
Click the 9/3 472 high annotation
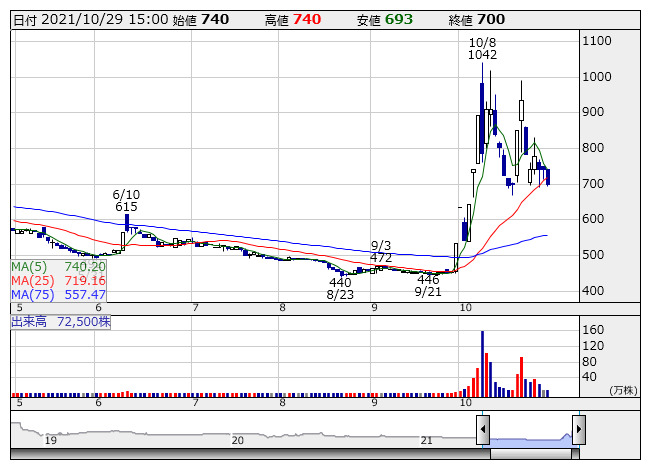pos(380,251)
